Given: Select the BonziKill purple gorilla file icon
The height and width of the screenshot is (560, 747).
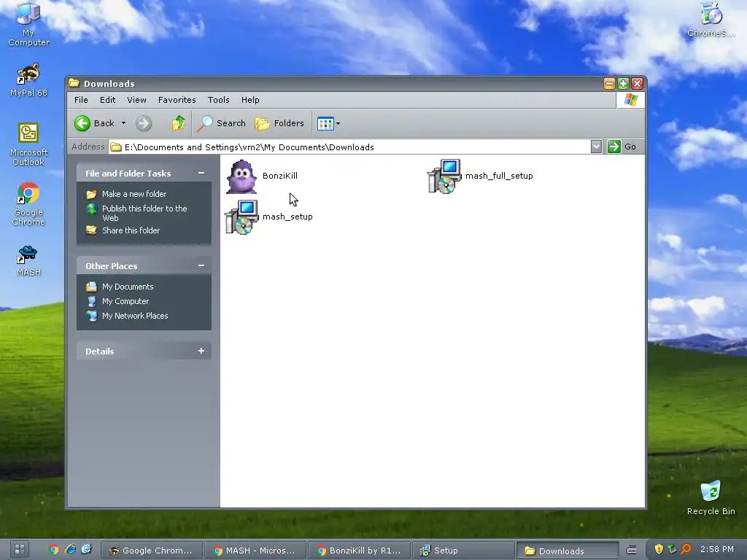Looking at the screenshot, I should pyautogui.click(x=241, y=176).
